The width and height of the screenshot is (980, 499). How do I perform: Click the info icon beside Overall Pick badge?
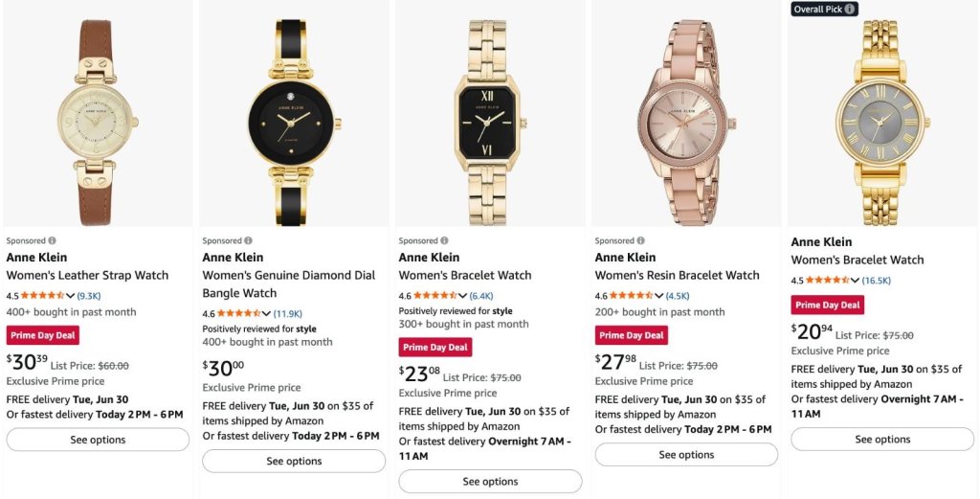(x=850, y=10)
